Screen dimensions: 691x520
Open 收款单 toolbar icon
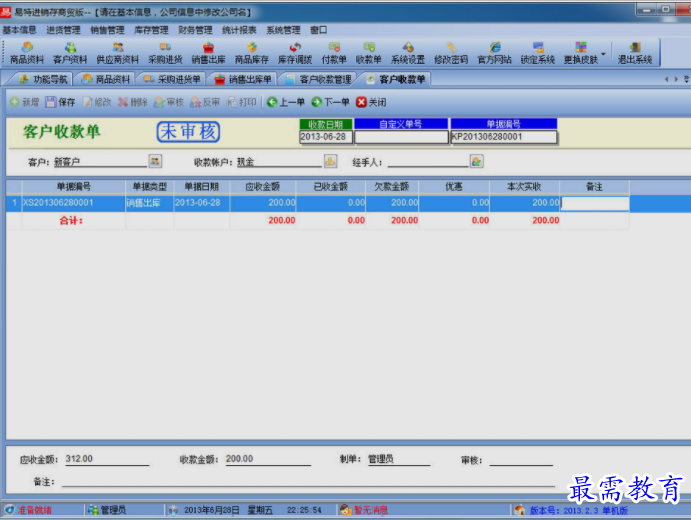click(368, 53)
